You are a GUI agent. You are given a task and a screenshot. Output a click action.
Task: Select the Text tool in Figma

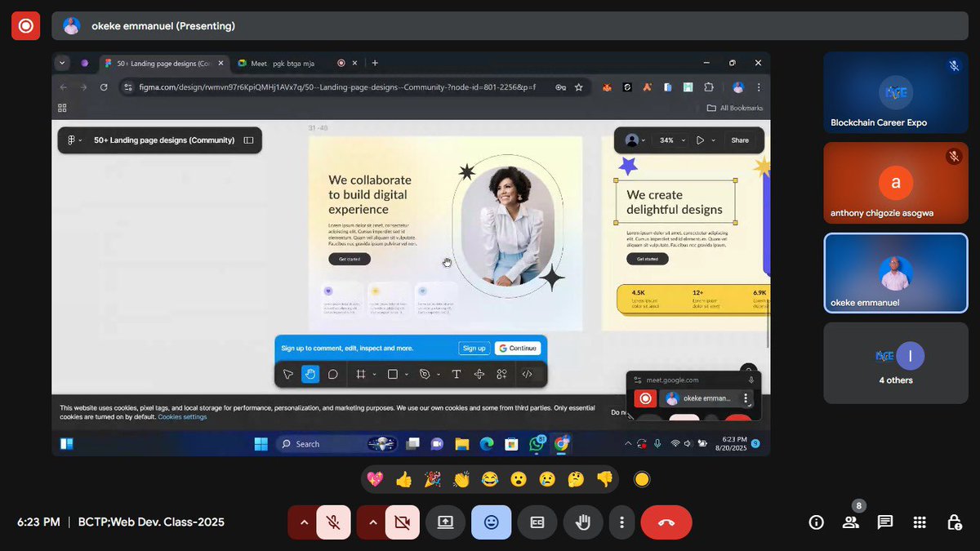[457, 374]
